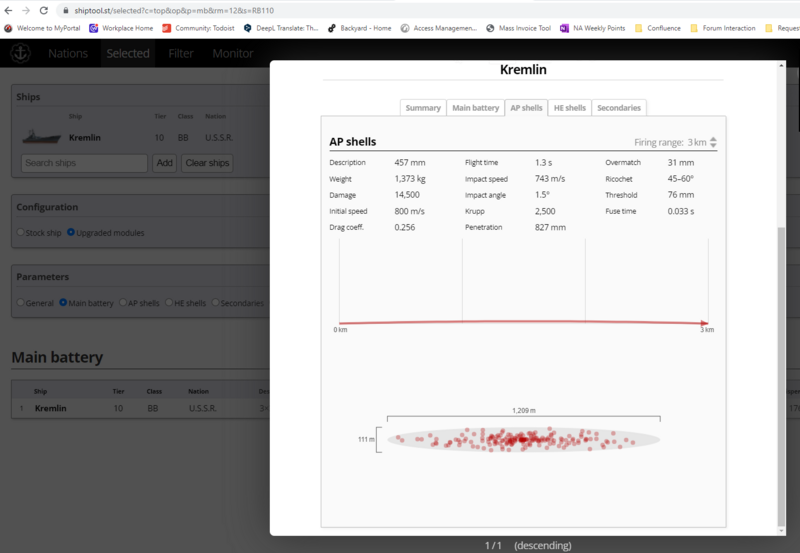Click the browser back arrow
The image size is (800, 553).
9,10
